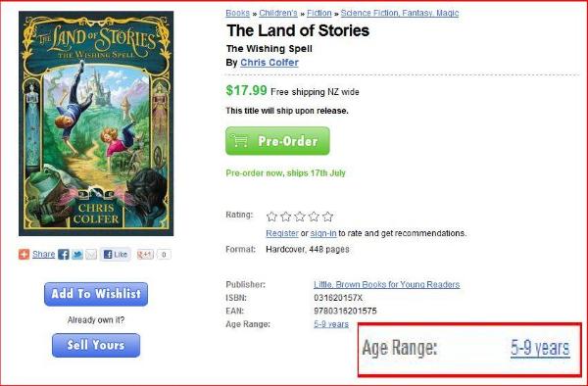Open Science Fiction, Fantasy, Magic category
Image resolution: width=588 pixels, height=386 pixels.
pos(400,13)
